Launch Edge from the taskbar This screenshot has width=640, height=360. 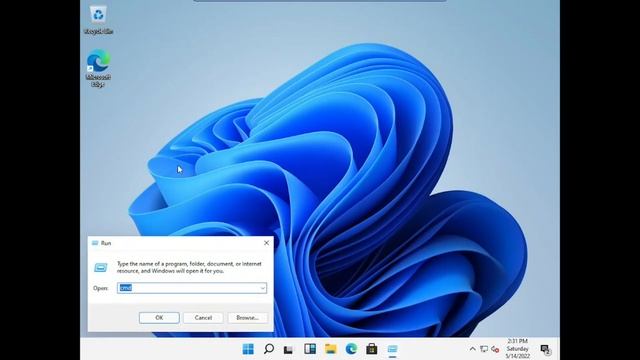click(351, 349)
